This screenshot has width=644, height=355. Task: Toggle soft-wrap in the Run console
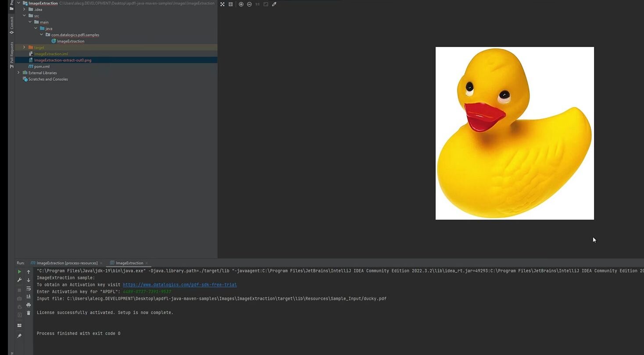[29, 288]
